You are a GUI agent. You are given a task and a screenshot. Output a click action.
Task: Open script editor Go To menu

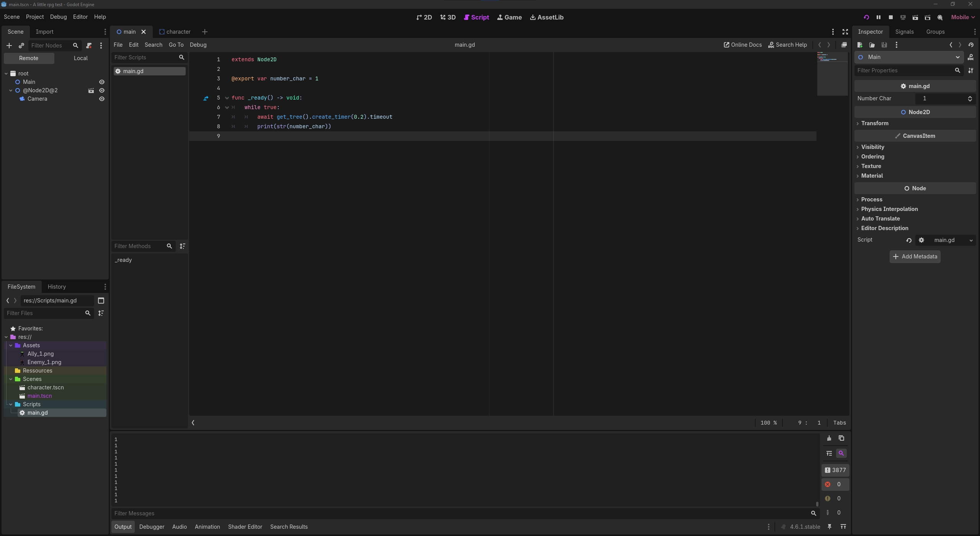(x=176, y=45)
